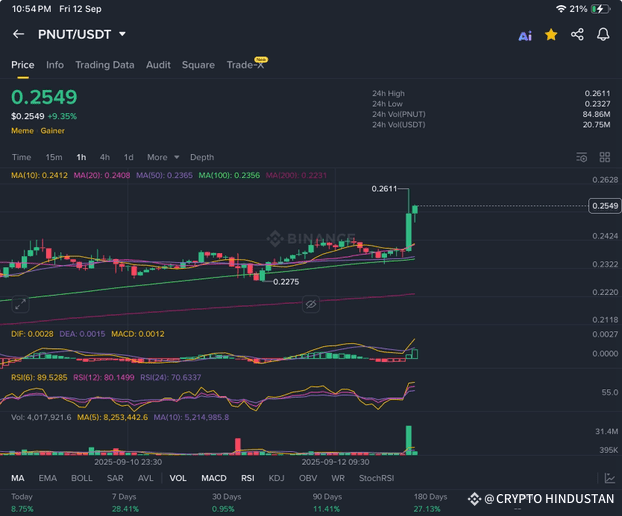Select the Price tab
The height and width of the screenshot is (516, 622).
pyautogui.click(x=23, y=65)
